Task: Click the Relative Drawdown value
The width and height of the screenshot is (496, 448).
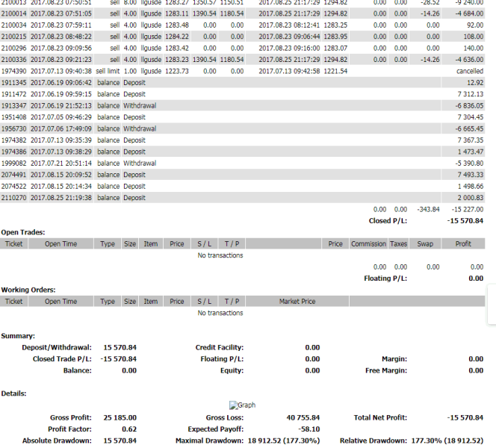Action: coord(447,441)
